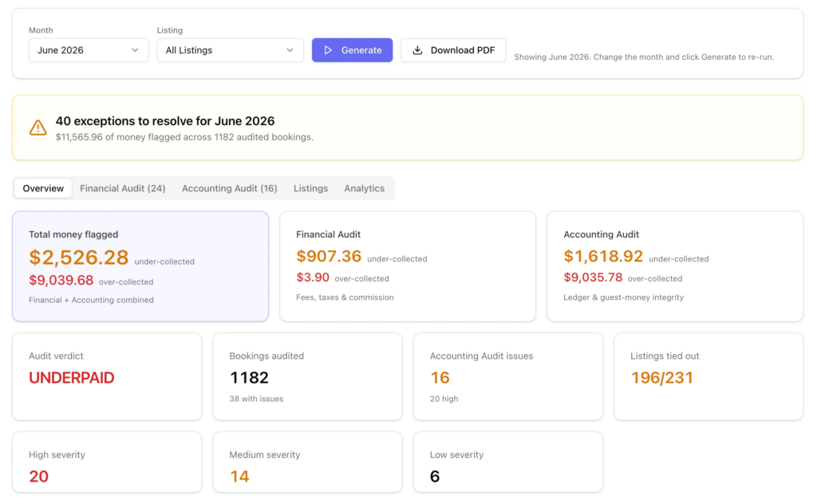Click Download PDF button

point(453,50)
